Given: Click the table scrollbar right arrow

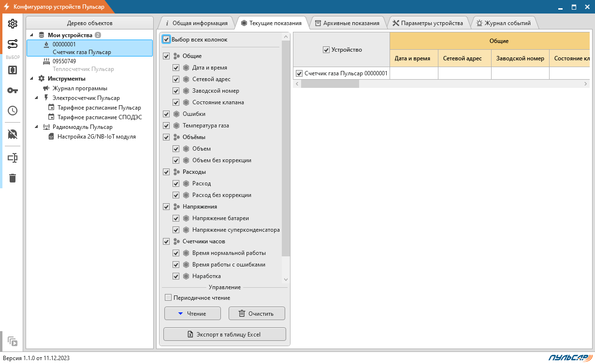Looking at the screenshot, I should [586, 84].
